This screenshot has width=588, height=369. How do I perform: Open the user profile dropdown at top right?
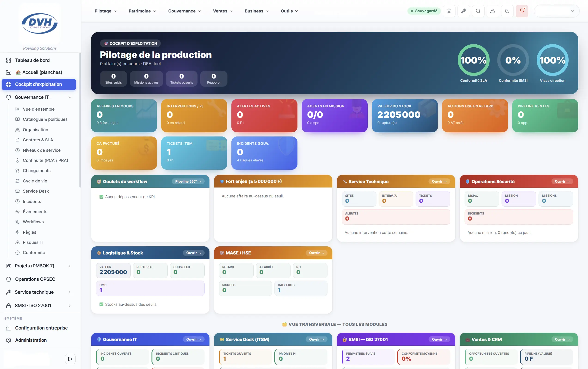(x=557, y=11)
